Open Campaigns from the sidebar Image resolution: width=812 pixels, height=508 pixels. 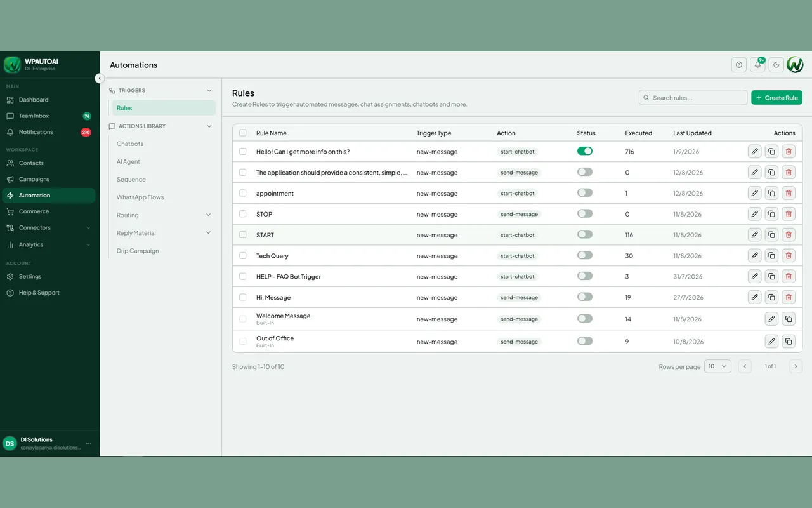pos(49,179)
